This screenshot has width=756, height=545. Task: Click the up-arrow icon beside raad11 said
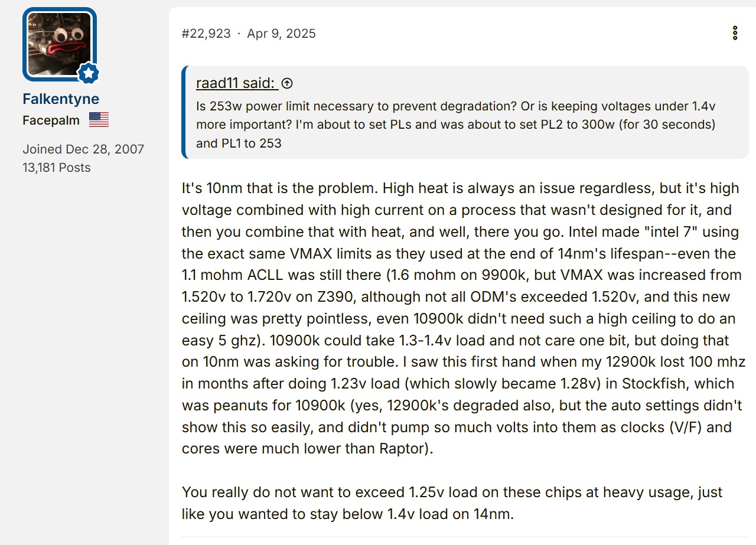click(287, 83)
